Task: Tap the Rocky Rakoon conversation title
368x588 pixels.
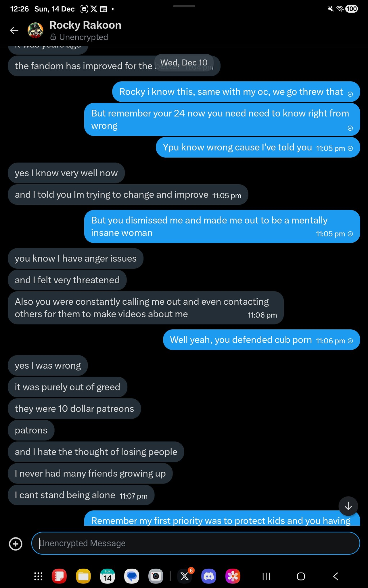Action: click(85, 25)
